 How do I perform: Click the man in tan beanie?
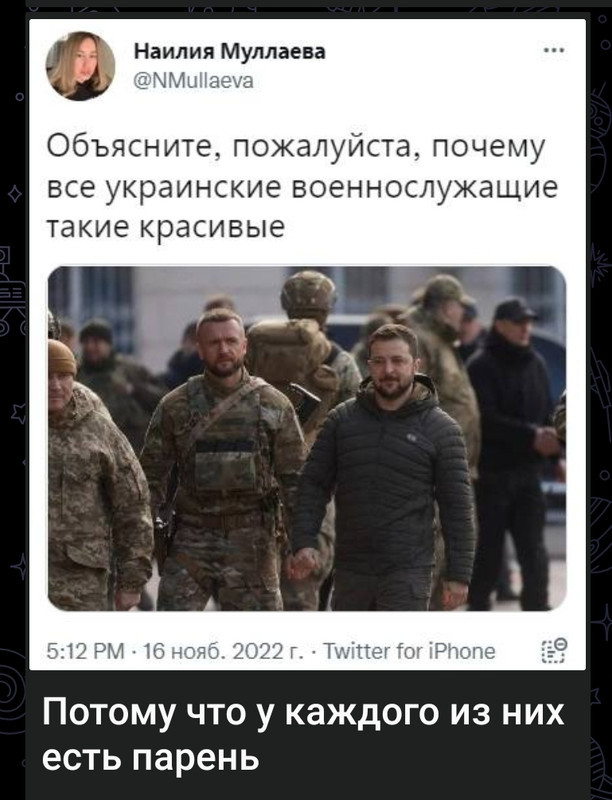(94, 474)
